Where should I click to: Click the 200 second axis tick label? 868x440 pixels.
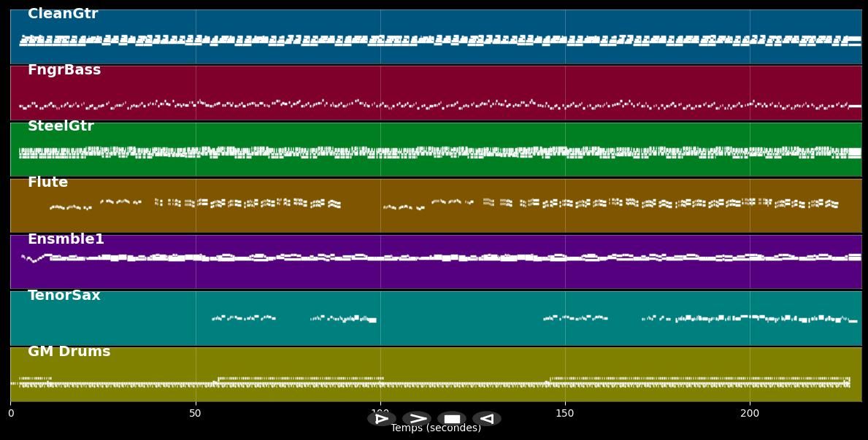click(x=750, y=414)
